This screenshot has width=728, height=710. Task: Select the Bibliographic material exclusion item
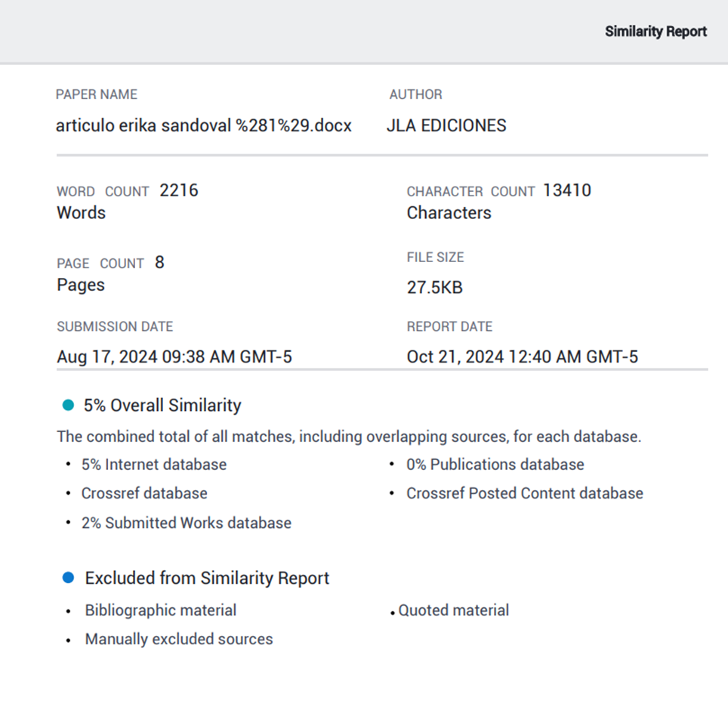click(160, 610)
